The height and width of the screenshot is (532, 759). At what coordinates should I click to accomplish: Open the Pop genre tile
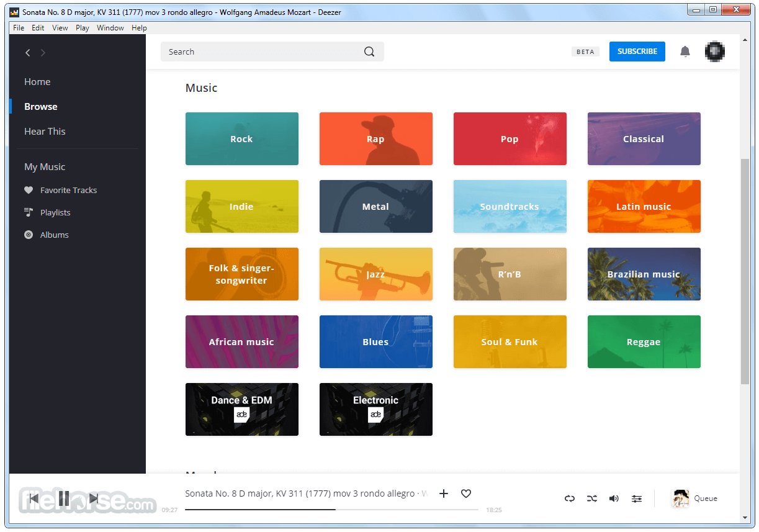click(x=510, y=138)
